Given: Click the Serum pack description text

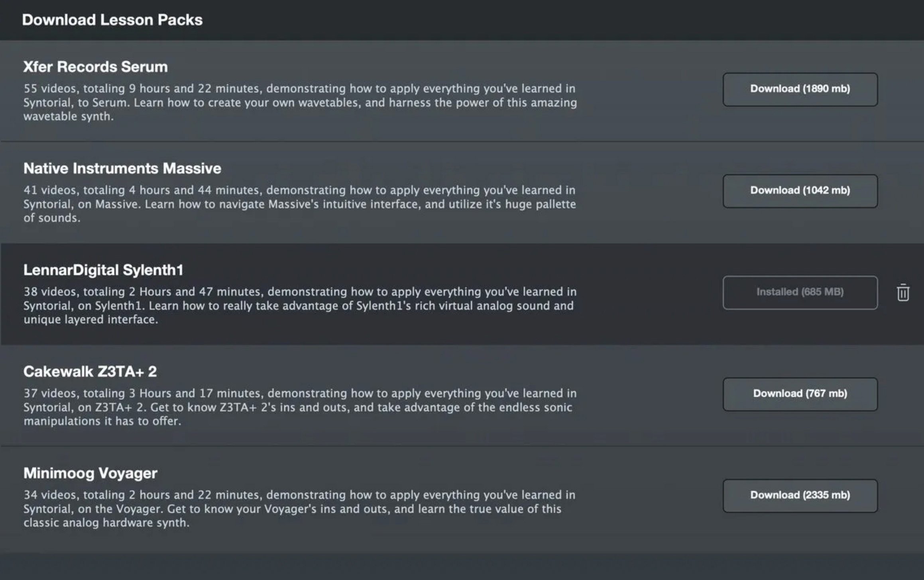Looking at the screenshot, I should click(300, 102).
